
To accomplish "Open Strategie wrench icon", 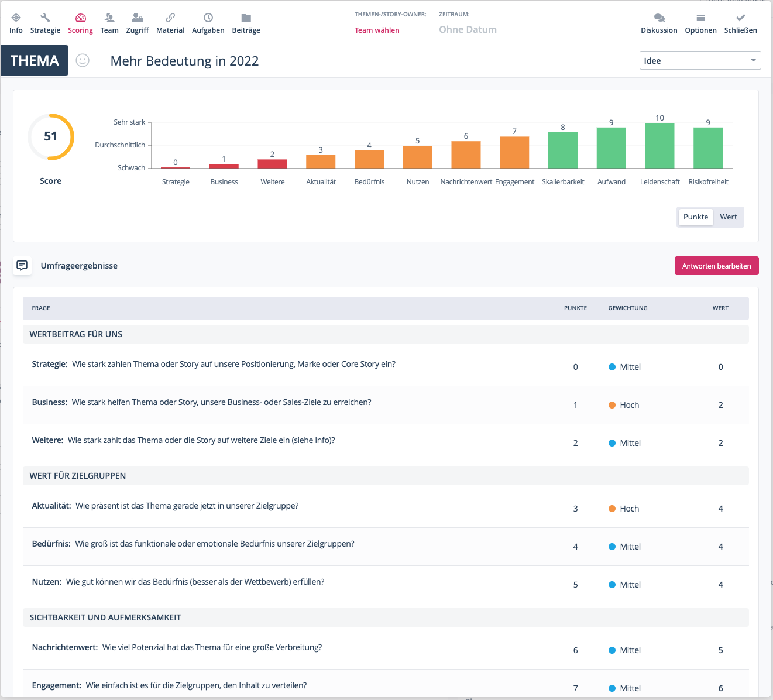I will [x=45, y=18].
